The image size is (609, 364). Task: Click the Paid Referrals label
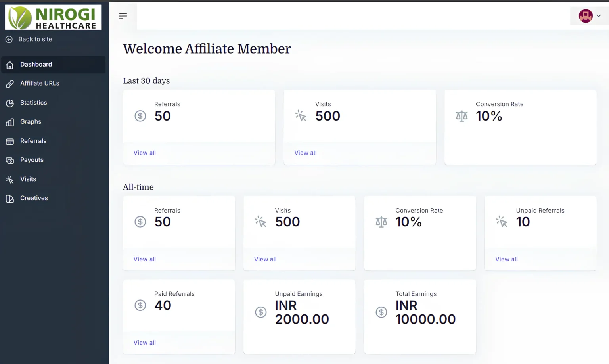coord(174,294)
